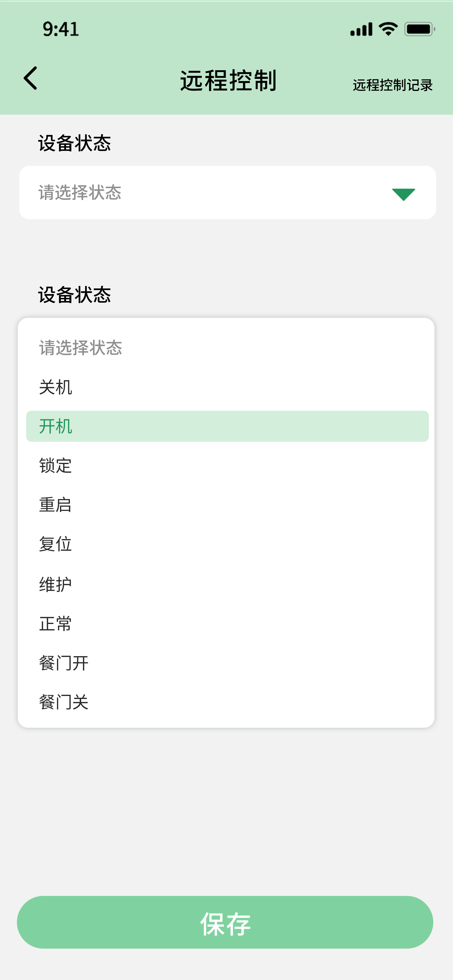
Task: Choose the highlighted 开机 option
Action: [x=227, y=426]
